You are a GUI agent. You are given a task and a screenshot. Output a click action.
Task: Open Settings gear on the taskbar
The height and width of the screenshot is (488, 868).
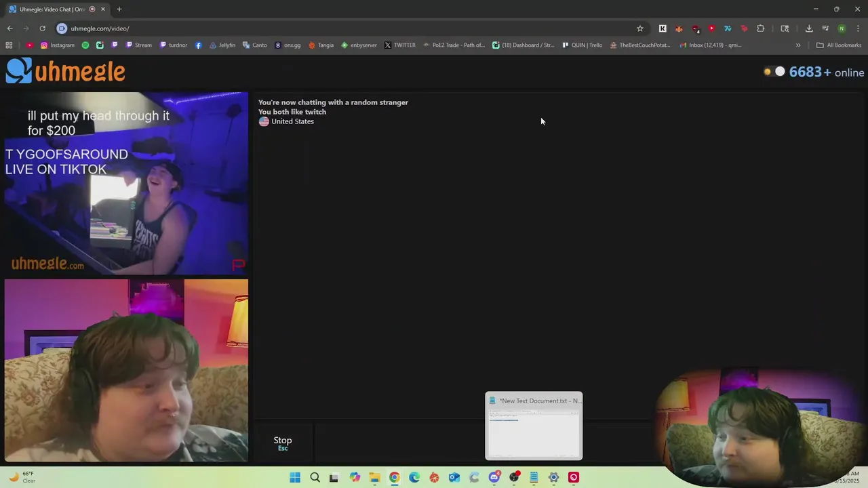click(554, 478)
